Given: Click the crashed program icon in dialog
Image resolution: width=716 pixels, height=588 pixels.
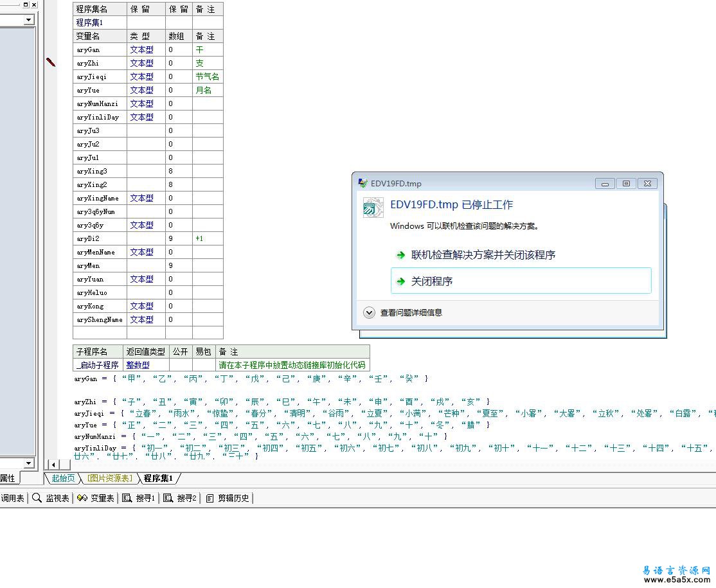Looking at the screenshot, I should tap(373, 208).
